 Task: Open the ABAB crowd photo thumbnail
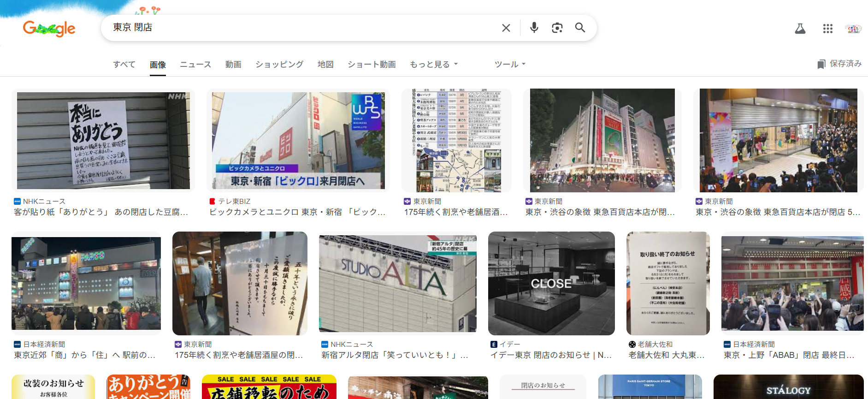click(792, 283)
